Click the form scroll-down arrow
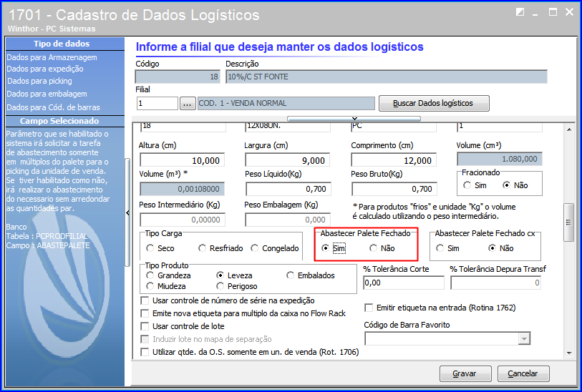This screenshot has width=582, height=392. point(569,353)
